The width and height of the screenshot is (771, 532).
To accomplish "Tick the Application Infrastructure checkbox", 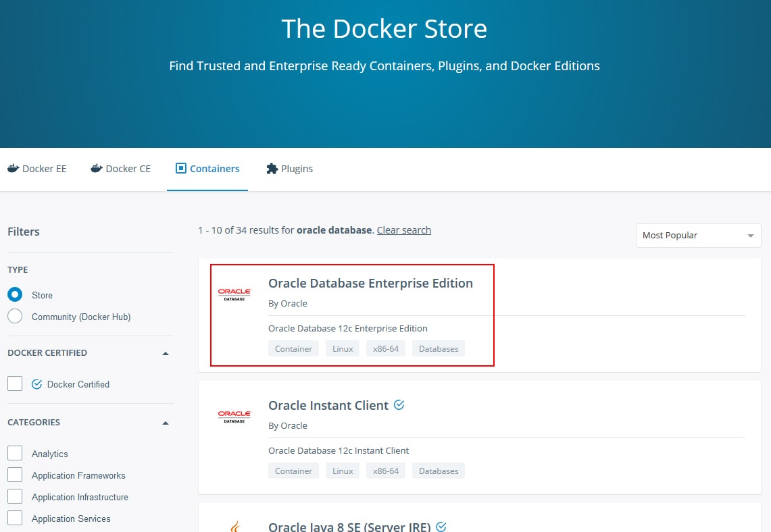I will point(15,497).
